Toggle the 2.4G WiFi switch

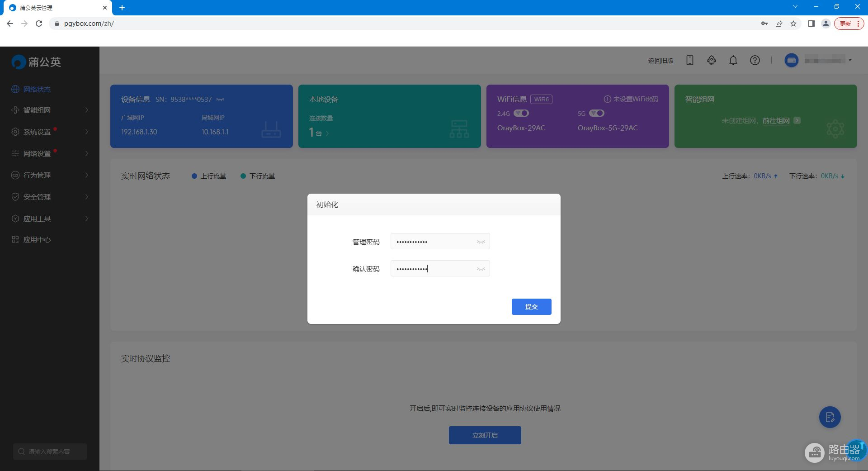pyautogui.click(x=521, y=113)
